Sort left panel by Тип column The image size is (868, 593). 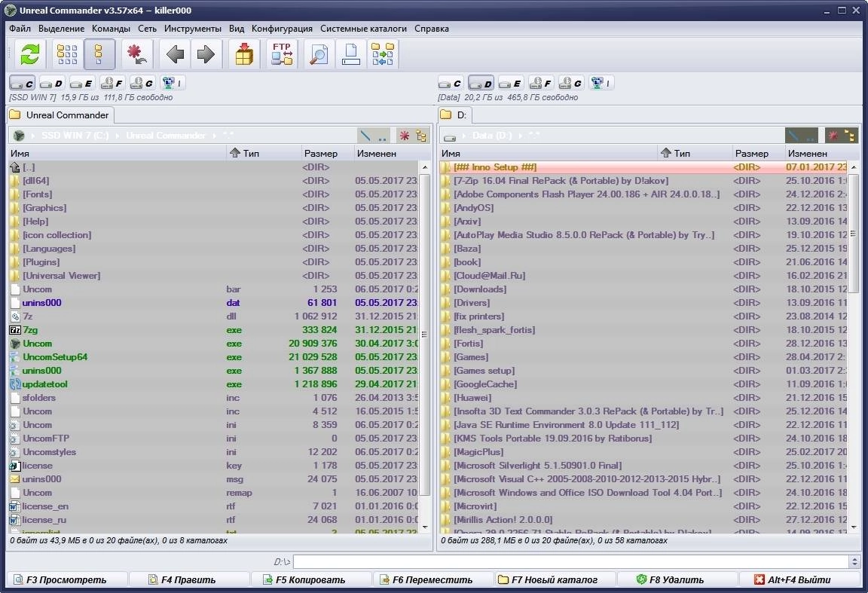262,153
